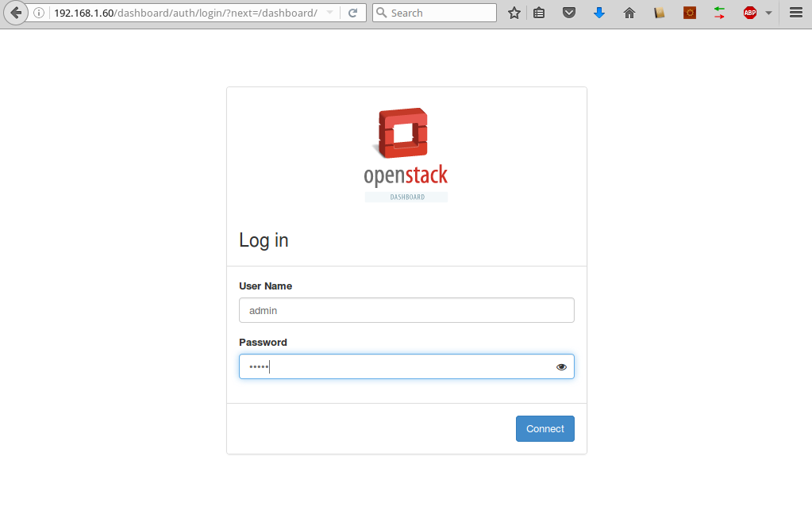Click the 'Password' label

(263, 343)
